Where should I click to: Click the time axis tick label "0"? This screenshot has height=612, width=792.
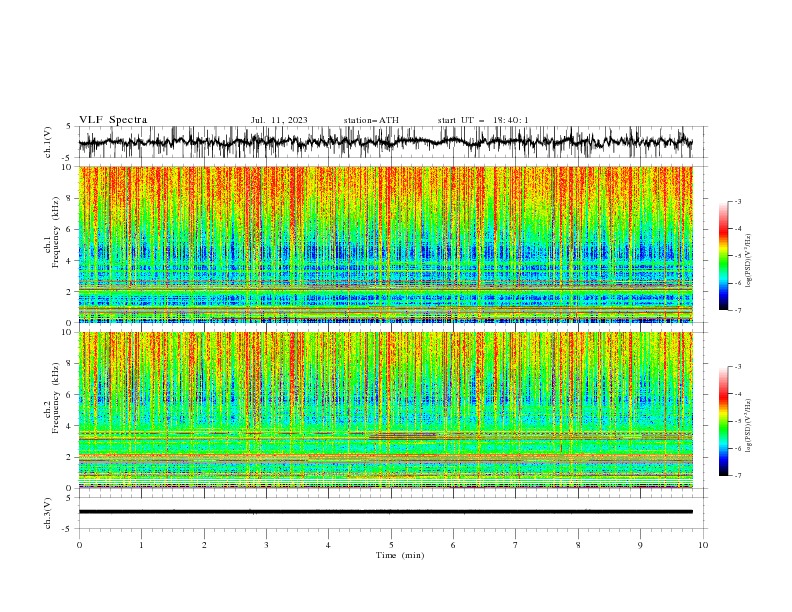[79, 545]
